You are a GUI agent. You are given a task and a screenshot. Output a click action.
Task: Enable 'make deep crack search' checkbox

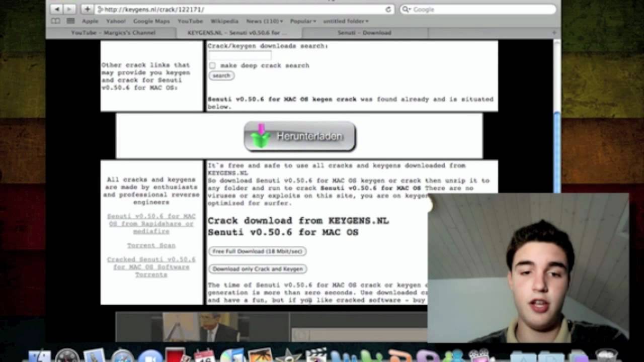coord(212,65)
